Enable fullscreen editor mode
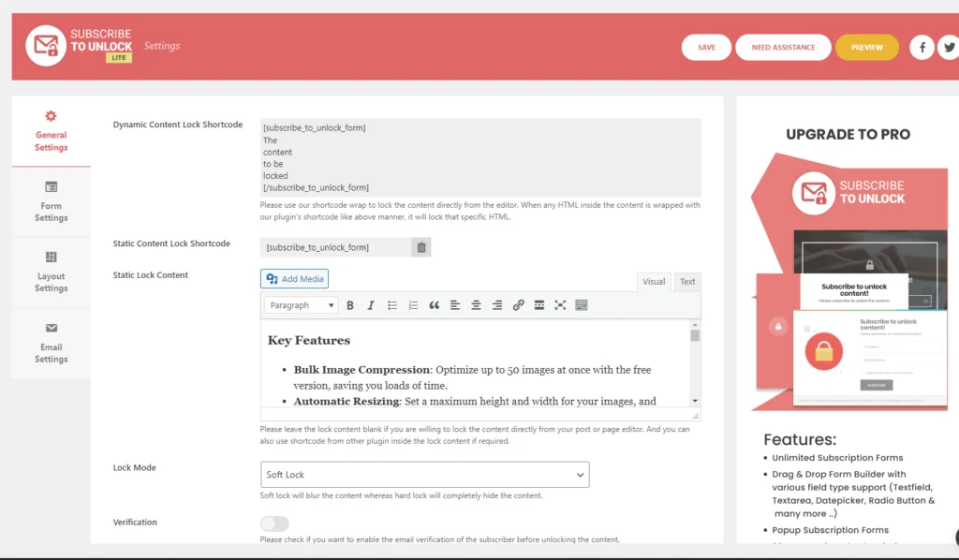The height and width of the screenshot is (560, 959). [x=560, y=305]
